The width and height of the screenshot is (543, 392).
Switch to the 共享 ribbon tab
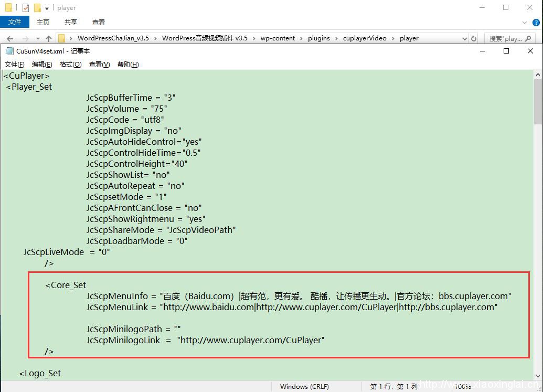pyautogui.click(x=71, y=22)
